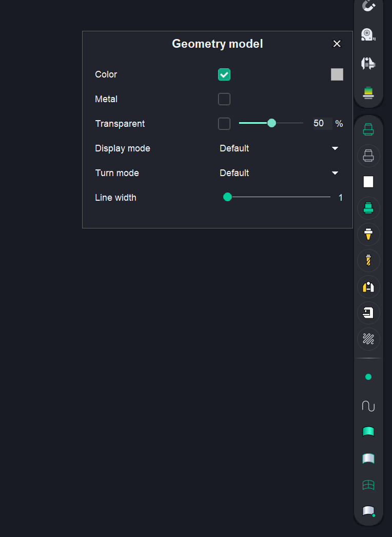Click the gray color swatch
The image size is (392, 537).
pyautogui.click(x=337, y=74)
